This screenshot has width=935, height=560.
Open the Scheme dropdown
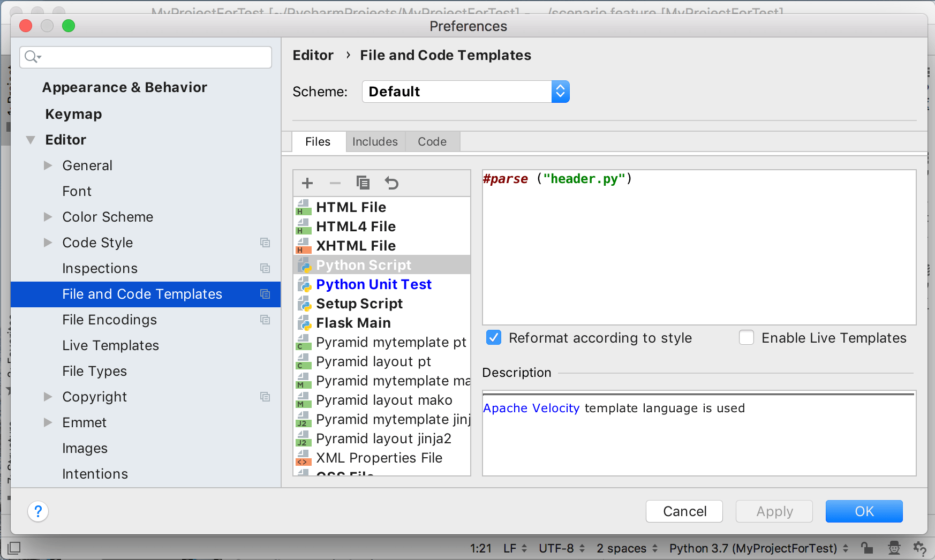coord(560,91)
